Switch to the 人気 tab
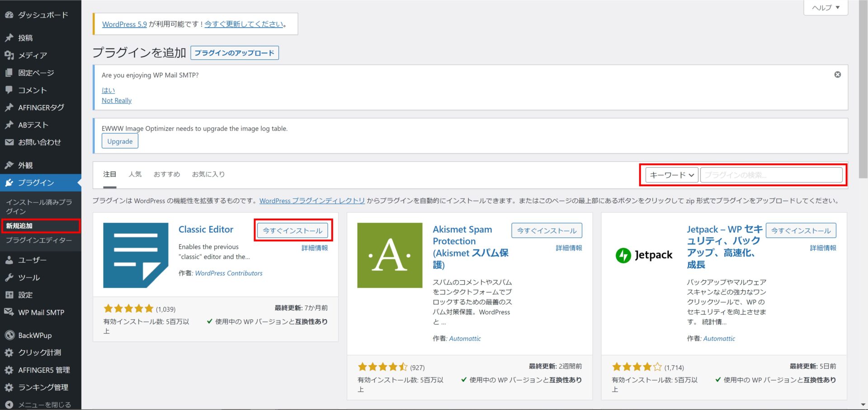Image resolution: width=868 pixels, height=410 pixels. pyautogui.click(x=135, y=174)
